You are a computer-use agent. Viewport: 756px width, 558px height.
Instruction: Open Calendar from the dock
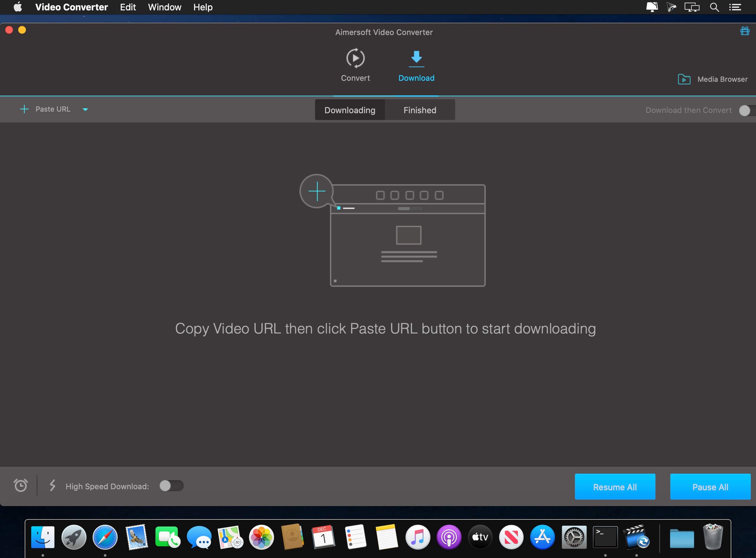323,537
